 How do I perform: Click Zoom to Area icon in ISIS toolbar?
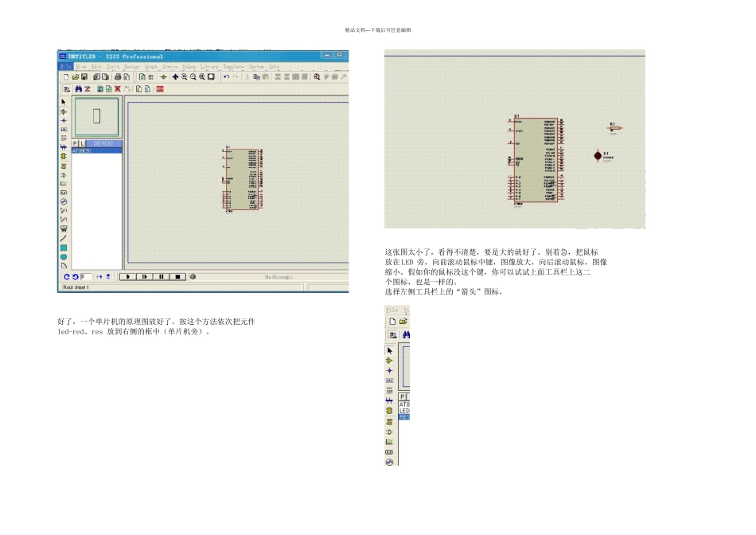[211, 76]
